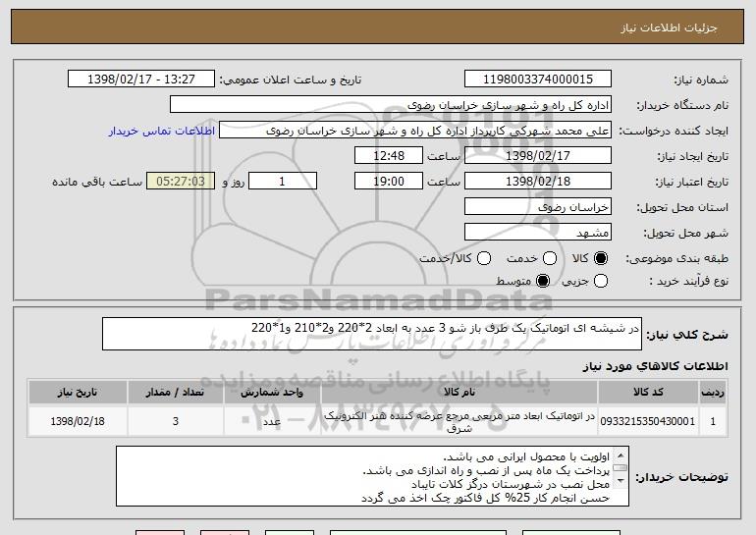Click the product name cell در اتوماتیک
The height and width of the screenshot is (535, 756).
(x=459, y=421)
